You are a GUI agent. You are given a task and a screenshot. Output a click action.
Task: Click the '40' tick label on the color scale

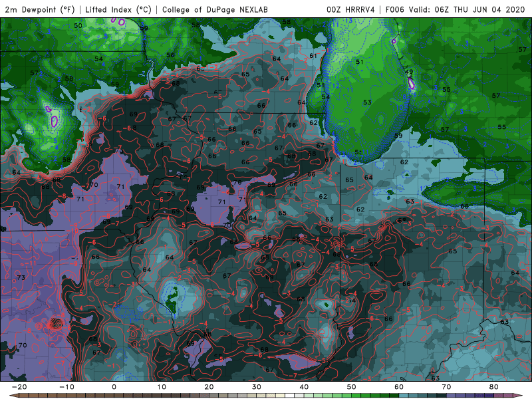pyautogui.click(x=304, y=387)
